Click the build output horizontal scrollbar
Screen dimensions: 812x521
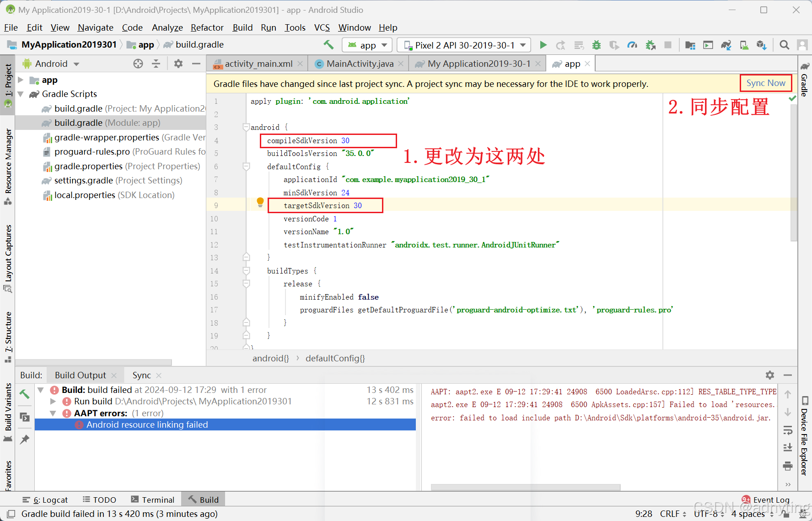coord(526,487)
